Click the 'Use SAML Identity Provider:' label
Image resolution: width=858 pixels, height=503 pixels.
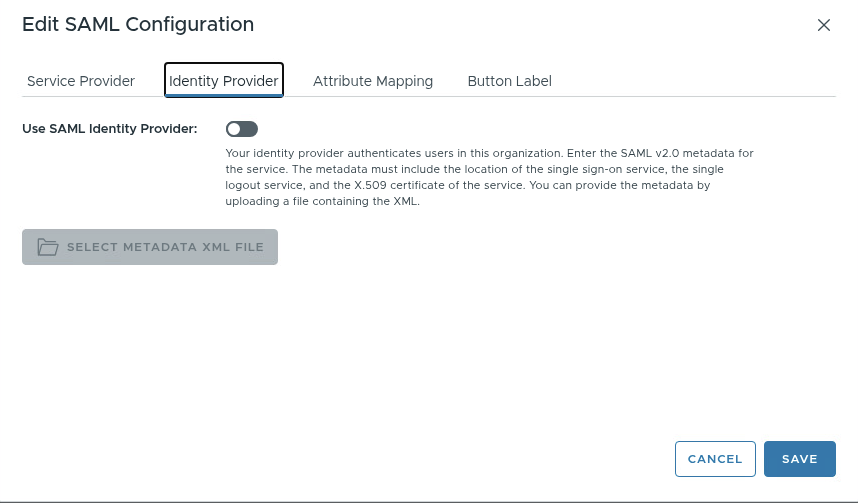point(110,129)
